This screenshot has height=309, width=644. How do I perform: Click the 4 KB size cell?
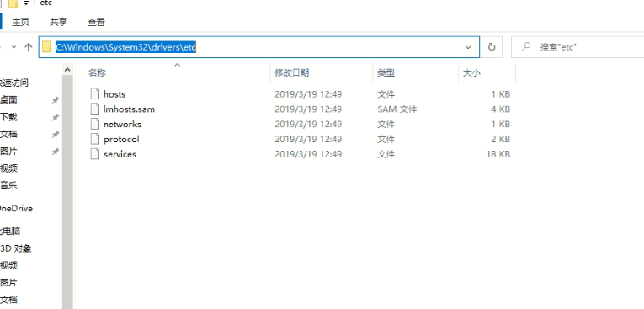[500, 109]
